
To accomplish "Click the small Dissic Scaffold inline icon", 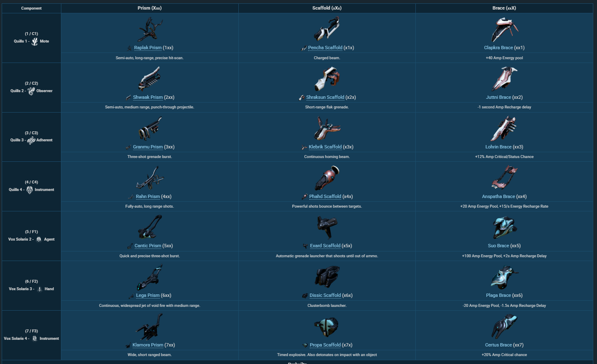I will pos(305,296).
